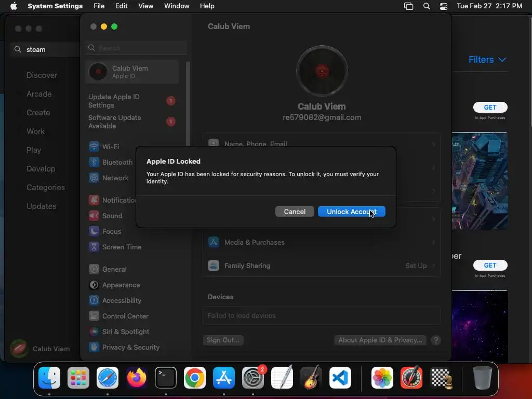
Task: Open Arcade in App Store sidebar
Action: [x=39, y=94]
